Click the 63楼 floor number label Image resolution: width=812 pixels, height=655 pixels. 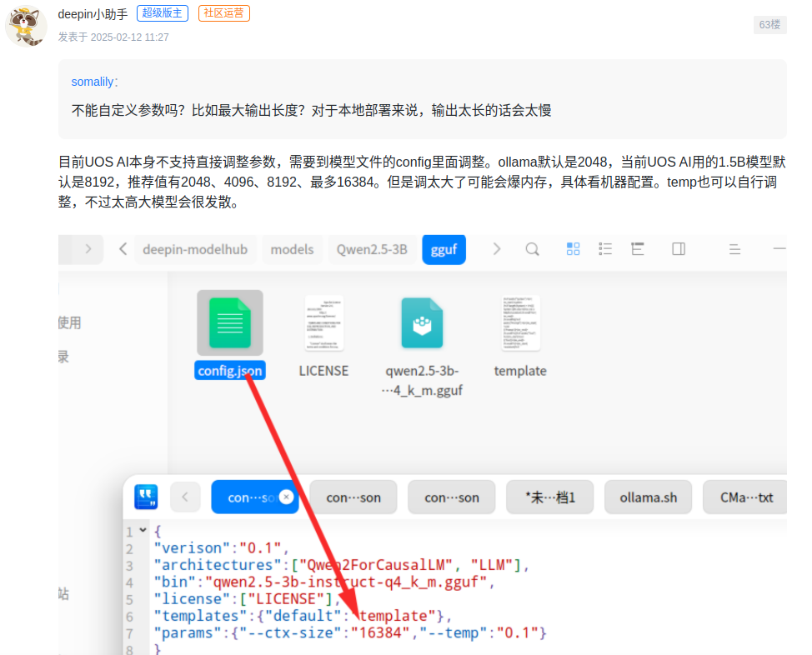click(x=770, y=25)
